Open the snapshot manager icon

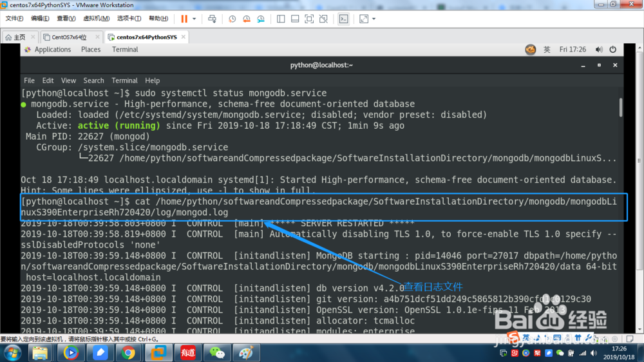[261, 19]
